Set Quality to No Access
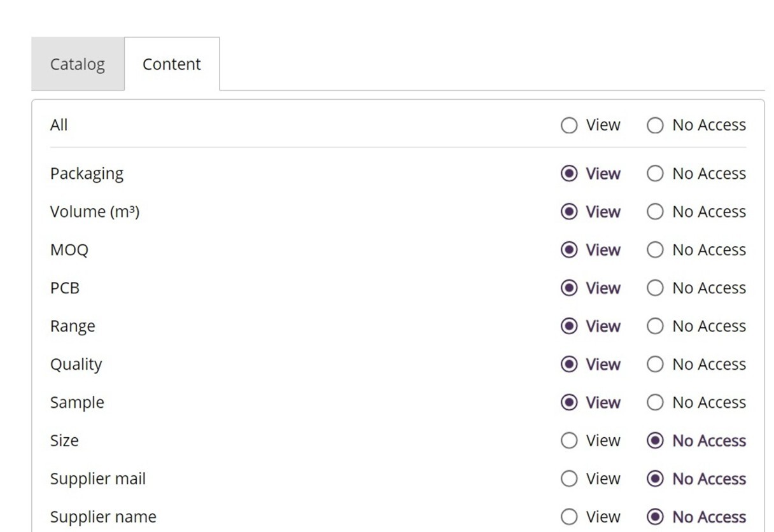The height and width of the screenshot is (532, 774). (x=655, y=365)
